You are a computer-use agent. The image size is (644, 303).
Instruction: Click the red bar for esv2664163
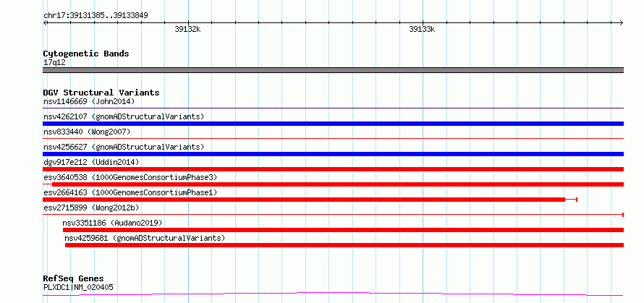click(x=304, y=200)
